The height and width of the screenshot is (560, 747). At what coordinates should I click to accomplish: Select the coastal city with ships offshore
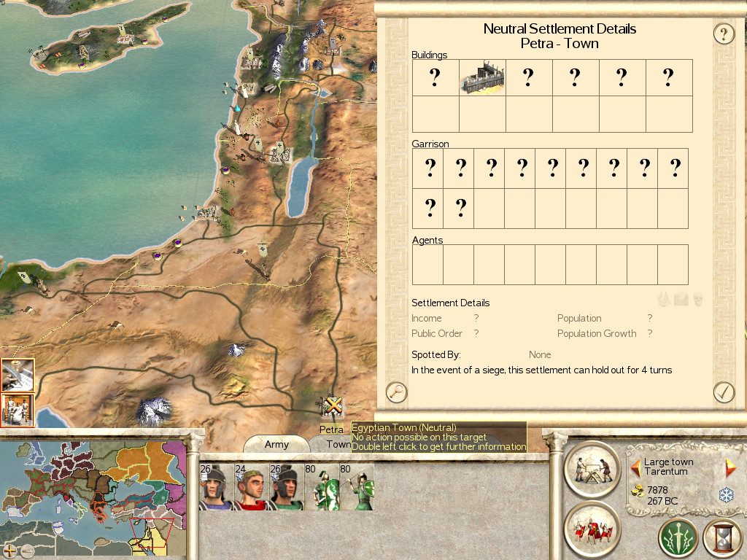point(207,212)
